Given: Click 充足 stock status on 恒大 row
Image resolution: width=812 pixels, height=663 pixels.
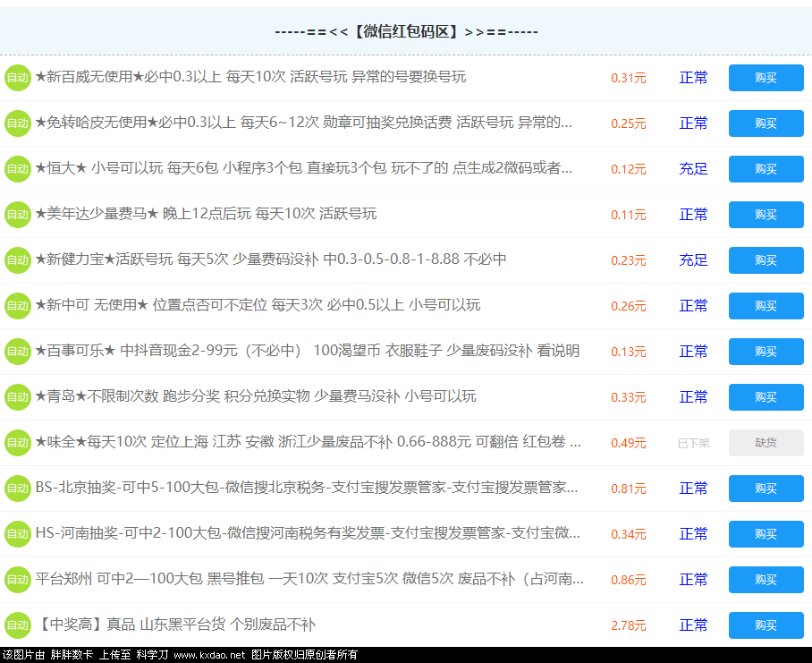Looking at the screenshot, I should coord(693,169).
